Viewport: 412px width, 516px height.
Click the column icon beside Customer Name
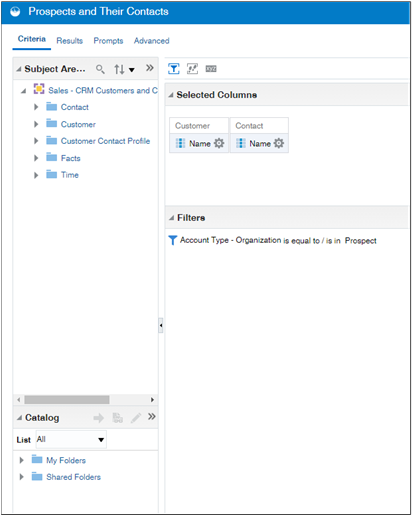(x=180, y=143)
